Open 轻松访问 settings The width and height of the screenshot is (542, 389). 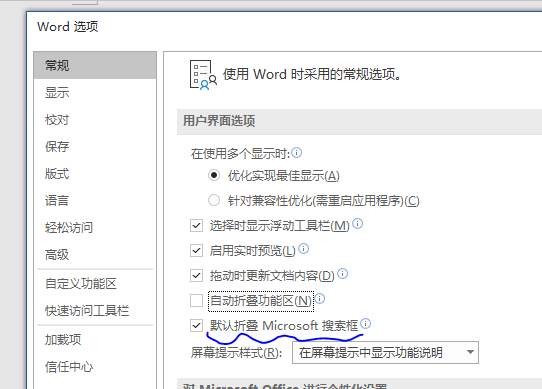click(95, 228)
